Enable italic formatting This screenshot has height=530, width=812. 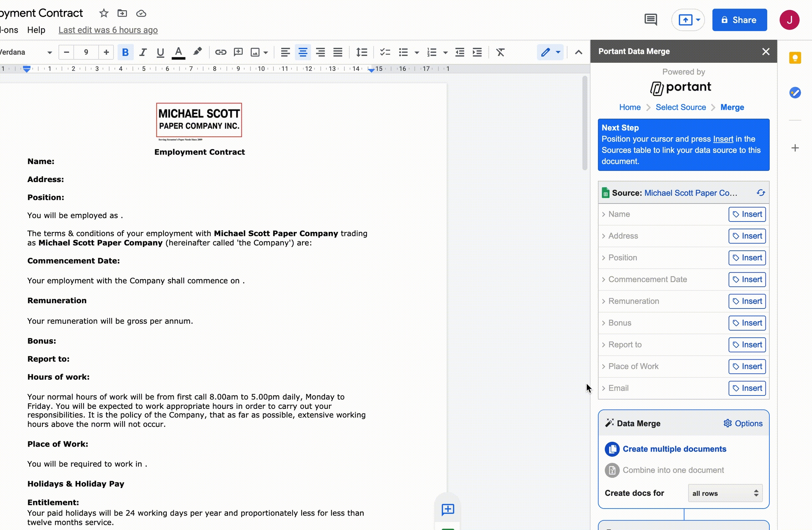(143, 52)
